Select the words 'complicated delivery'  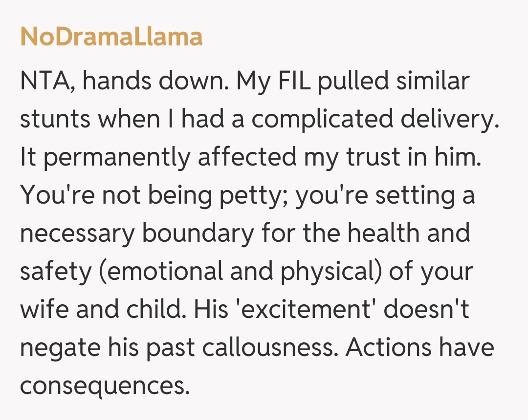coord(374,120)
